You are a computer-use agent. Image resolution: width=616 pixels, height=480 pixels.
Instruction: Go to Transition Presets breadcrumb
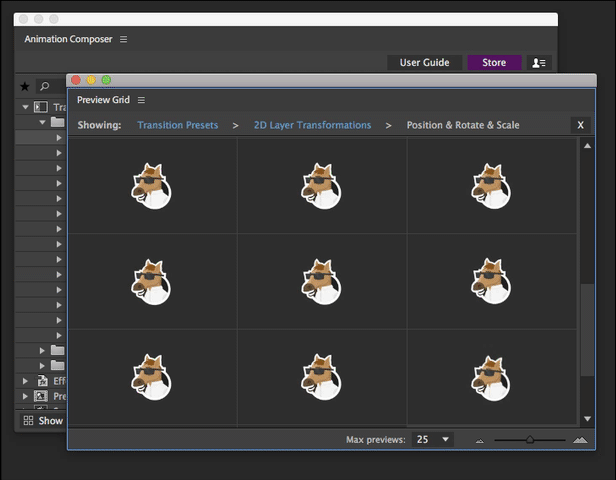(177, 125)
